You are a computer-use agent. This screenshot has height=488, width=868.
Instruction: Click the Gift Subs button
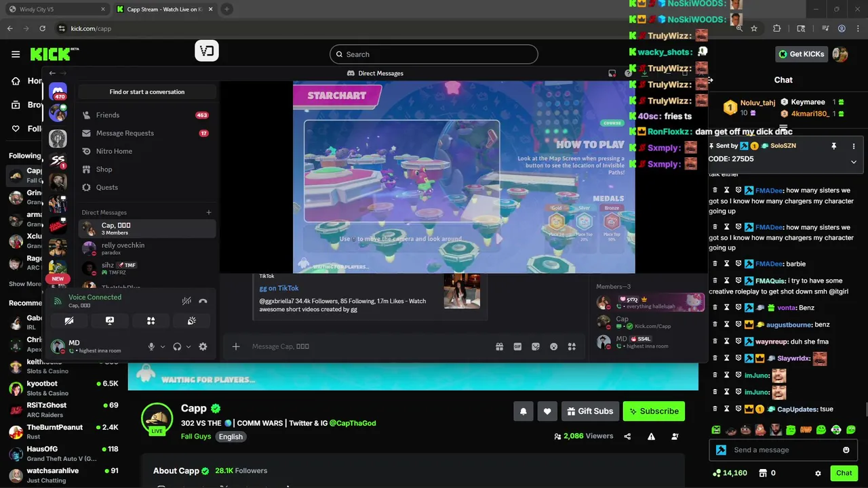(x=590, y=411)
